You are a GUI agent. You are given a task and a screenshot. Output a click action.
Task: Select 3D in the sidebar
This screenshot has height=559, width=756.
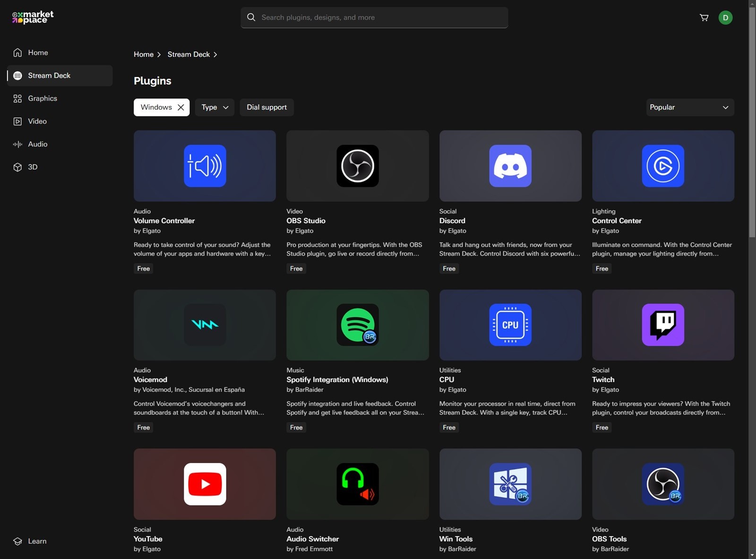(x=60, y=167)
